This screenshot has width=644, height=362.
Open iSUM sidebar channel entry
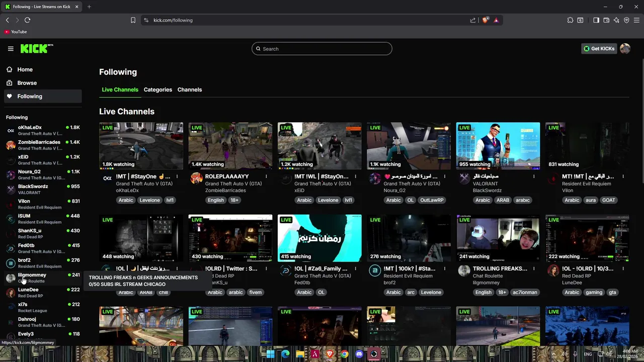43,219
